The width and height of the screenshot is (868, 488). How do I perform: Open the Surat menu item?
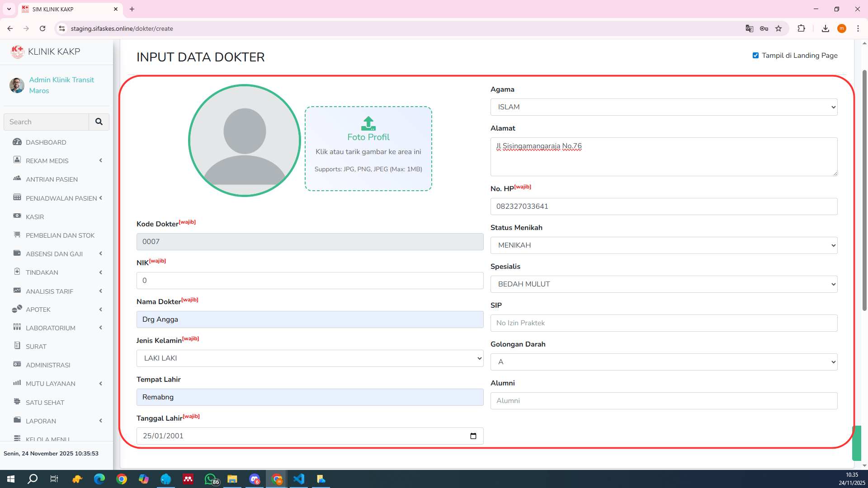pyautogui.click(x=36, y=347)
